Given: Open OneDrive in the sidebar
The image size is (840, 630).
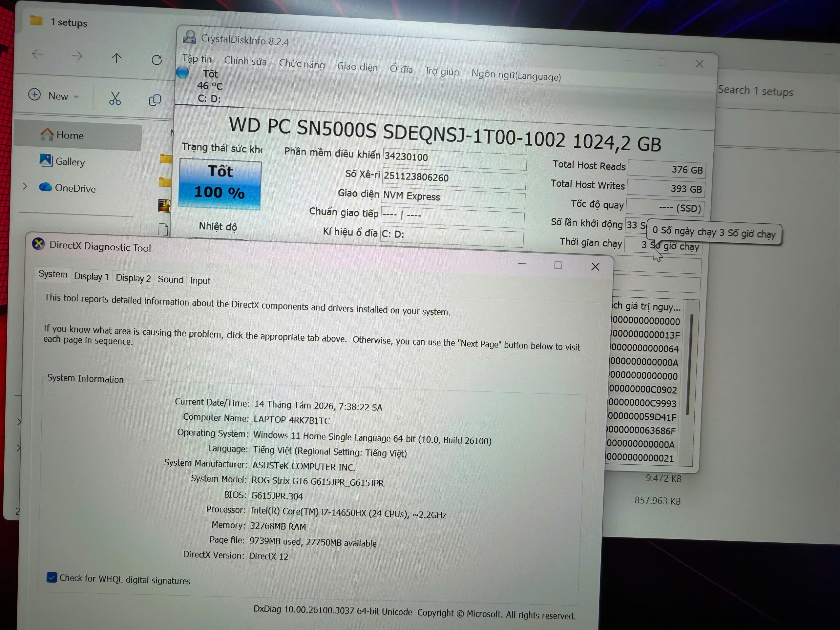Looking at the screenshot, I should coord(68,188).
